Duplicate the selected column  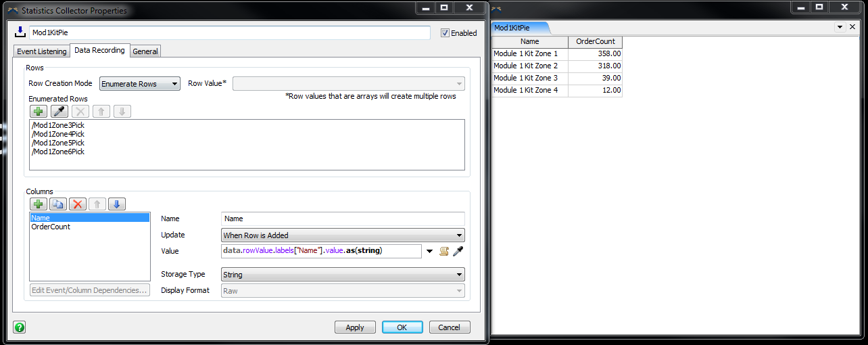tap(59, 204)
